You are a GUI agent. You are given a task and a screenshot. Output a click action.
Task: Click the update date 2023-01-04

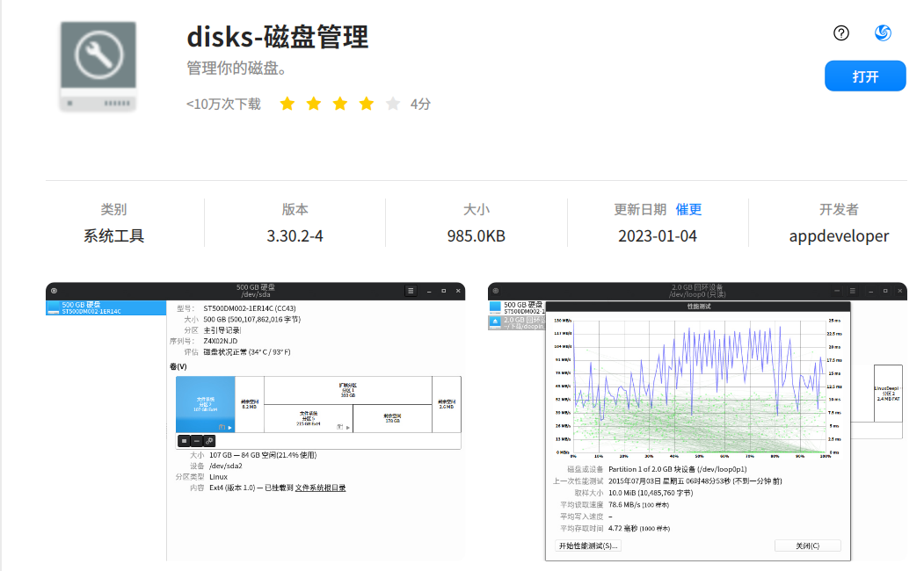point(658,236)
